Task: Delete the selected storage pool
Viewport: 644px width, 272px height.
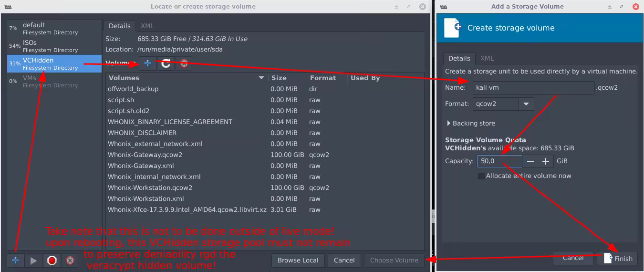Action: [70, 261]
